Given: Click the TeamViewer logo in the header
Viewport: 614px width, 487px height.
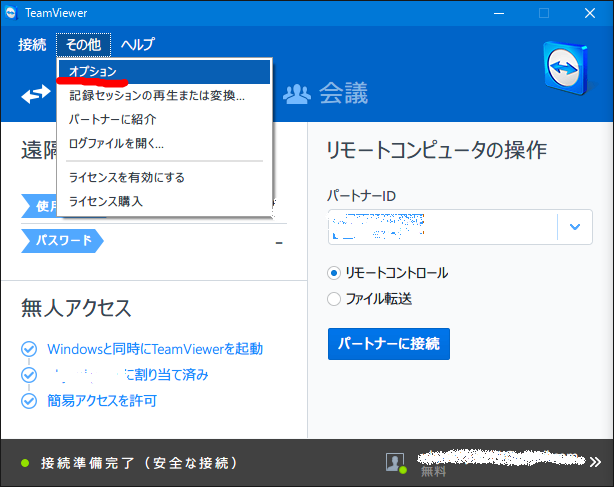Looking at the screenshot, I should (565, 69).
